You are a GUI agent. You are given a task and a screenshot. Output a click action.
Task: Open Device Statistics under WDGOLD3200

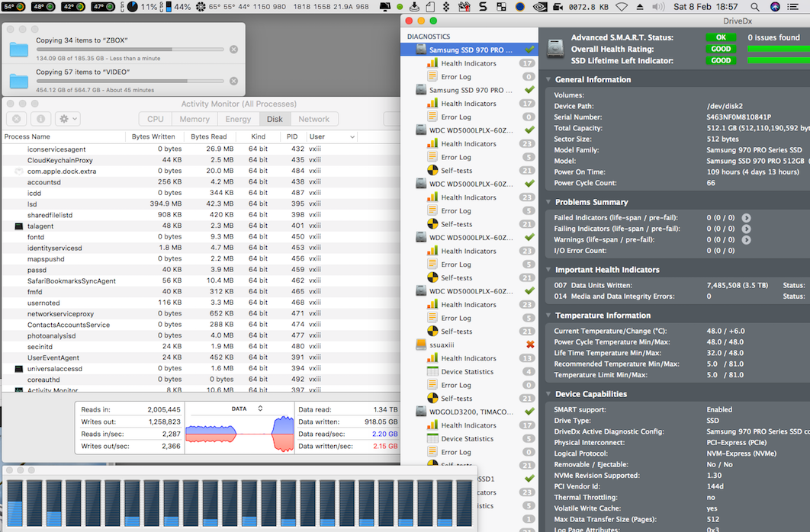pos(467,438)
